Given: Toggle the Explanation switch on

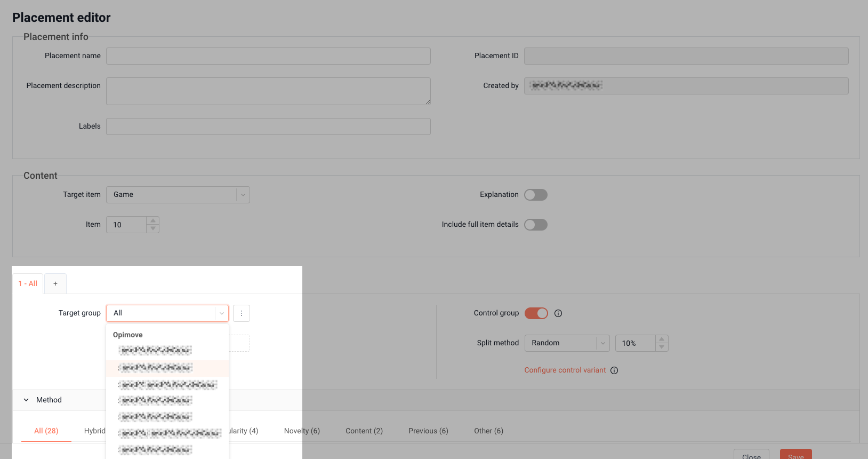Looking at the screenshot, I should coord(536,195).
